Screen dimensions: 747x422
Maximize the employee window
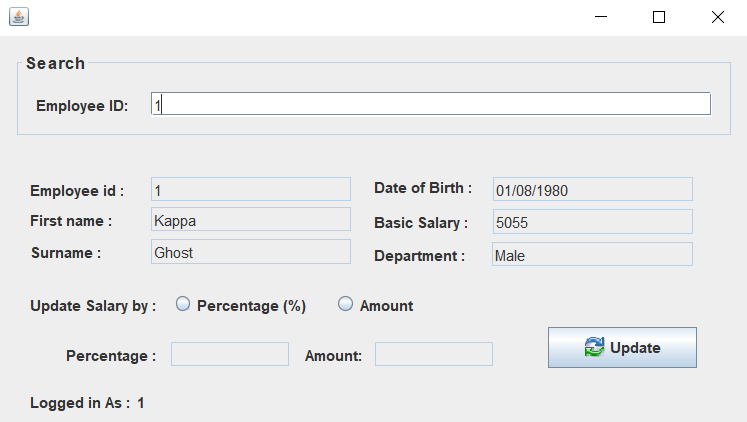click(x=659, y=17)
